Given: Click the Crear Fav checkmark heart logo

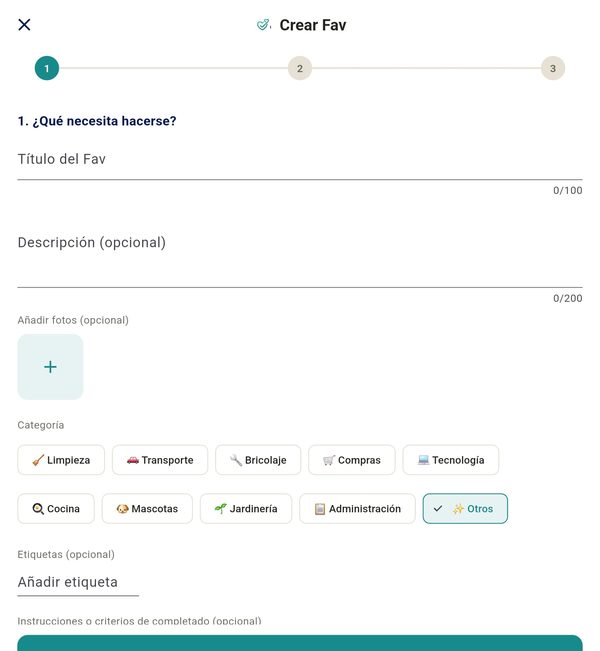Looking at the screenshot, I should tap(264, 25).
